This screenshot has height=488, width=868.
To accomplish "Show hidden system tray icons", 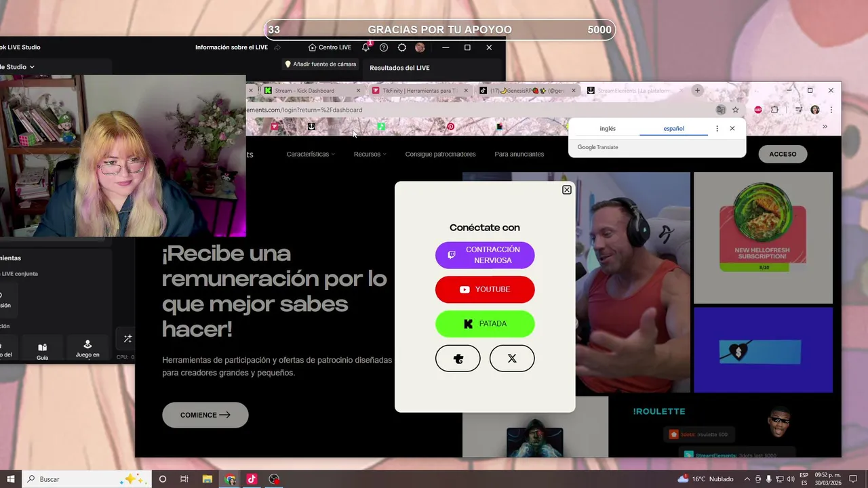I will [747, 479].
